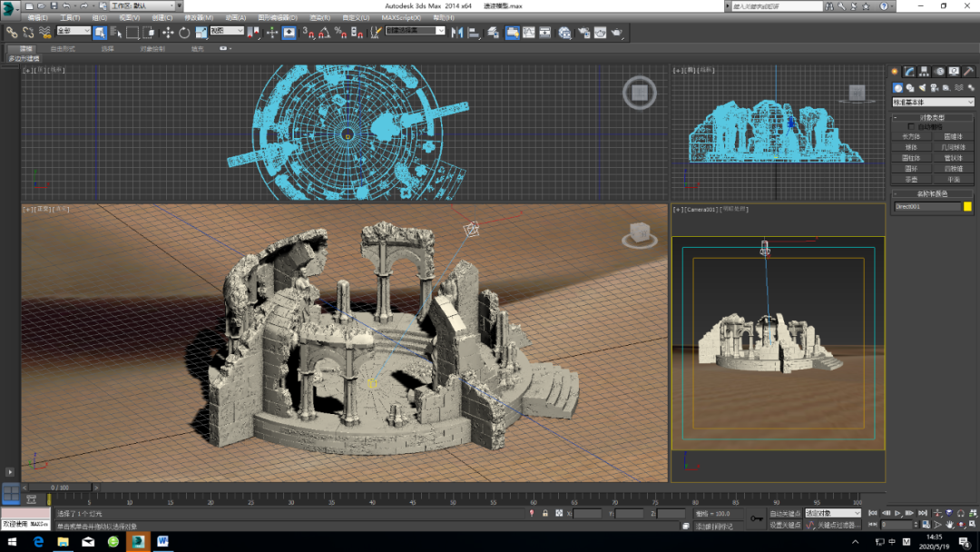Collapse the 名称和颜色 rollout
The width and height of the screenshot is (980, 552).
coord(933,193)
